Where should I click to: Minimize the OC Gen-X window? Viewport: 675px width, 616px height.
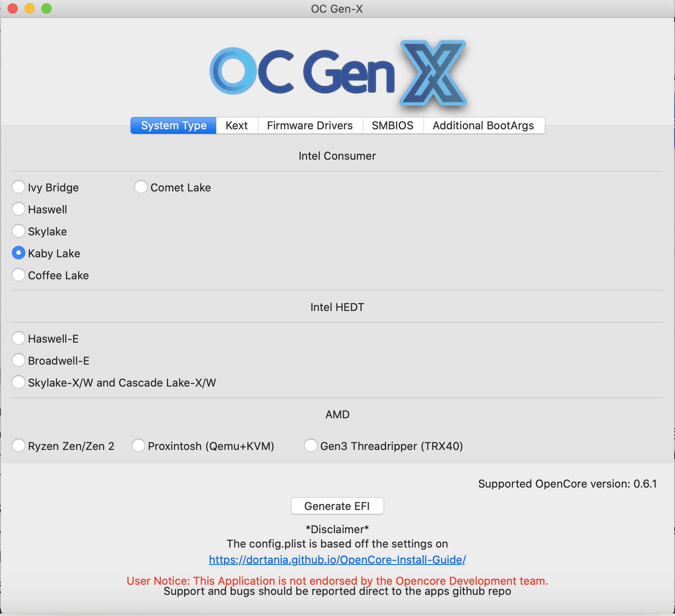(30, 8)
